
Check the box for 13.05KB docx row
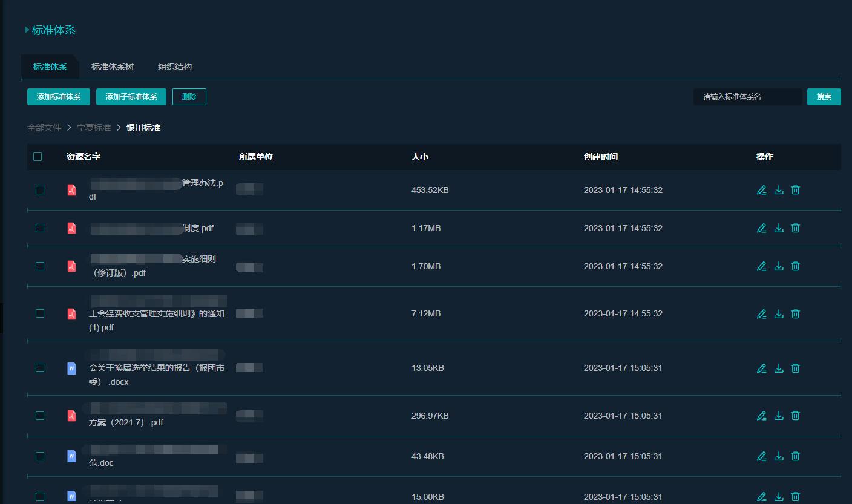tap(40, 368)
